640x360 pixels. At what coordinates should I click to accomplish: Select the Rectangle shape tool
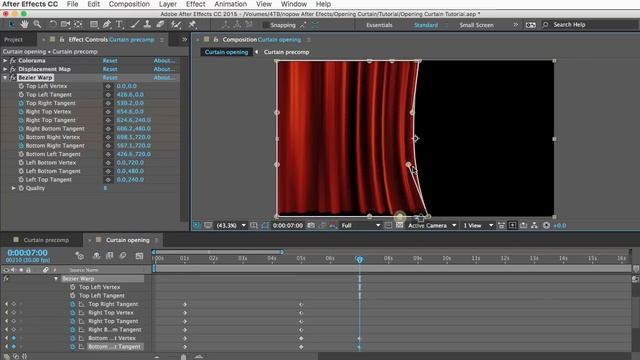tap(94, 24)
